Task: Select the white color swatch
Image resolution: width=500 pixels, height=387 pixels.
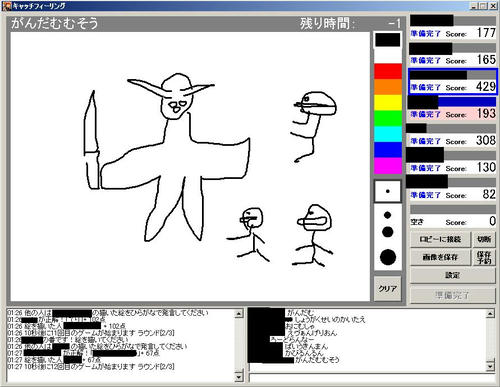Action: click(388, 56)
